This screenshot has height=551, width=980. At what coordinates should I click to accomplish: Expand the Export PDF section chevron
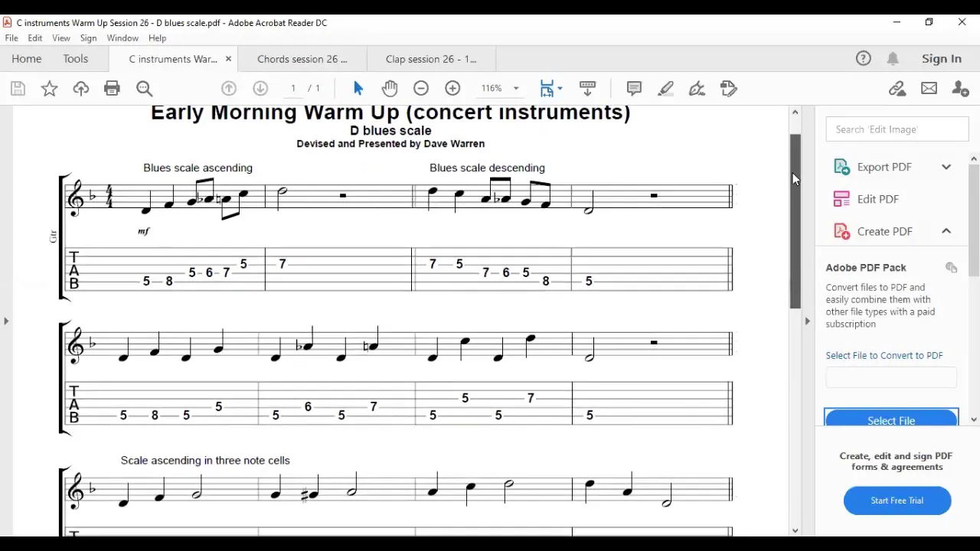pos(946,167)
